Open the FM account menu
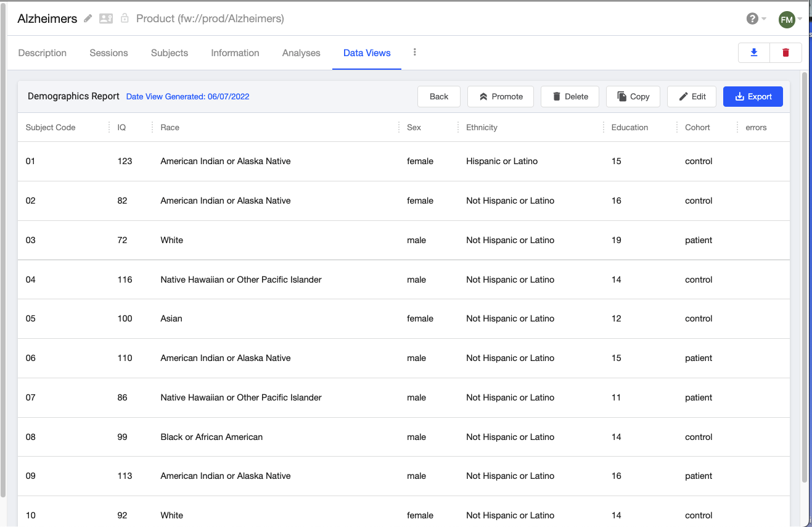Screen dimensions: 812x527 click(787, 19)
